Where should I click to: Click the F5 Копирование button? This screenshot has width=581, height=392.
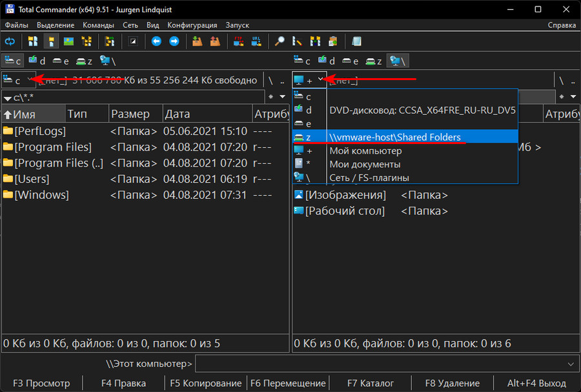click(x=206, y=383)
